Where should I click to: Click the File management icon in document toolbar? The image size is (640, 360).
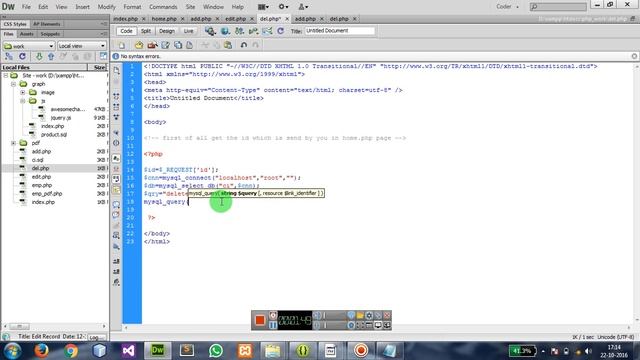click(239, 31)
